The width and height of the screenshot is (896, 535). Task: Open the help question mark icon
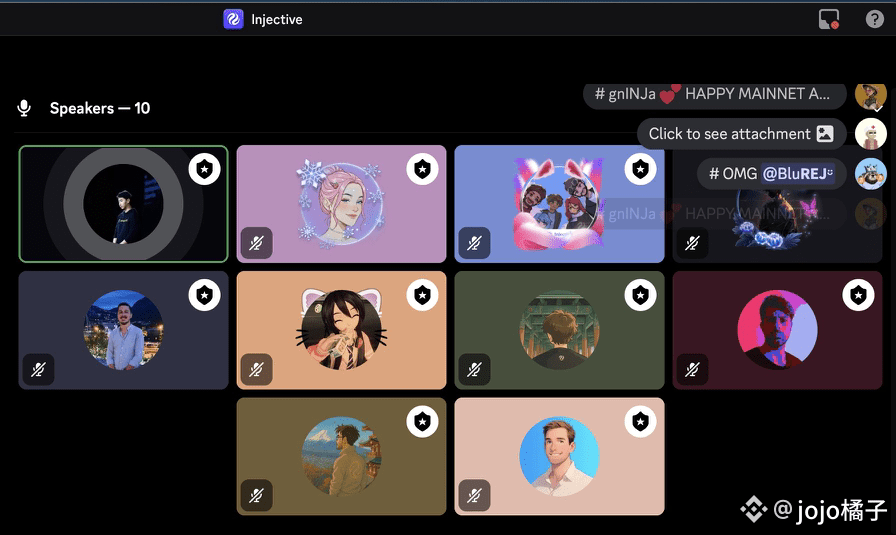click(874, 19)
